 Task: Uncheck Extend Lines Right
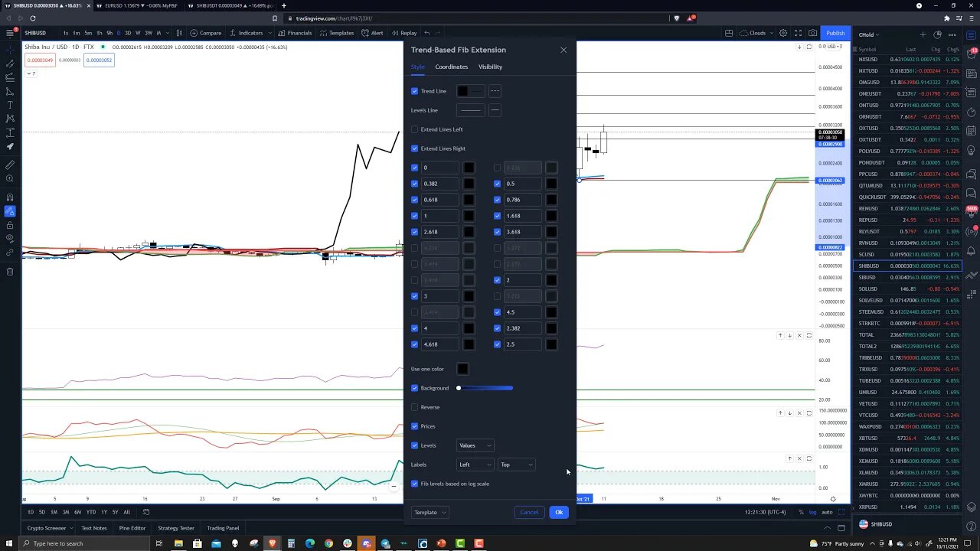[x=415, y=148]
